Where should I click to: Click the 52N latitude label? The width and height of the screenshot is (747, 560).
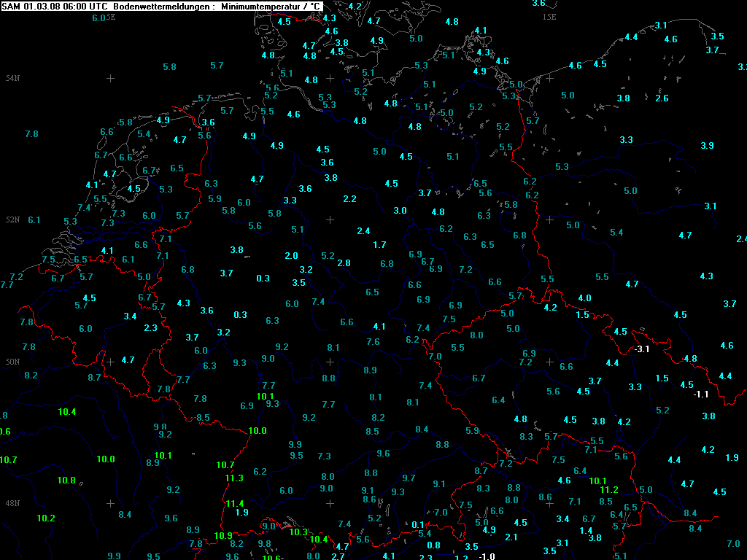pos(12,219)
